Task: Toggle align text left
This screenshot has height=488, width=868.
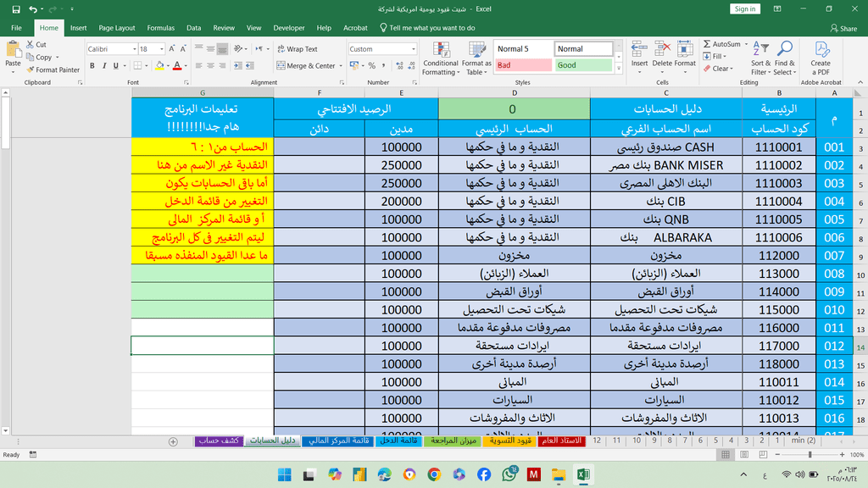Action: pos(198,66)
